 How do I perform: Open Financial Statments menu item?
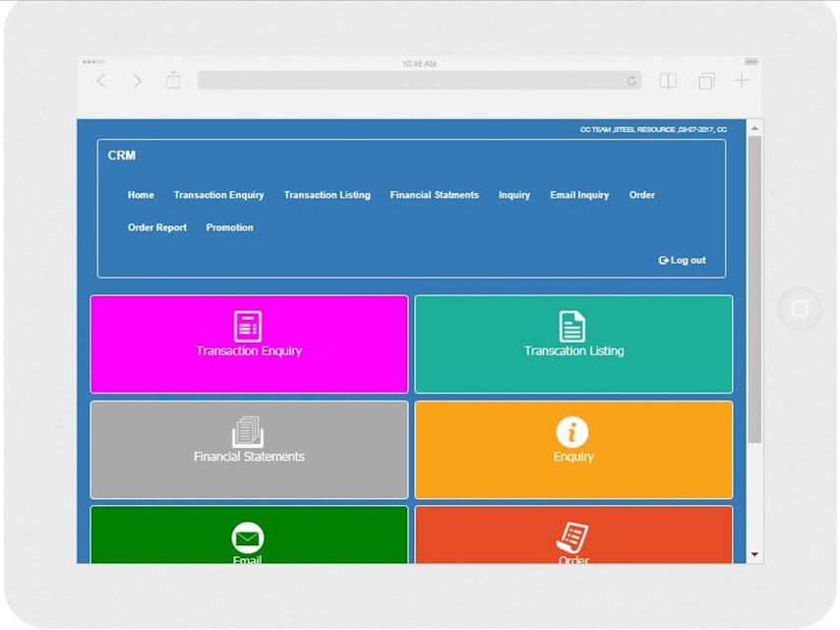click(435, 195)
